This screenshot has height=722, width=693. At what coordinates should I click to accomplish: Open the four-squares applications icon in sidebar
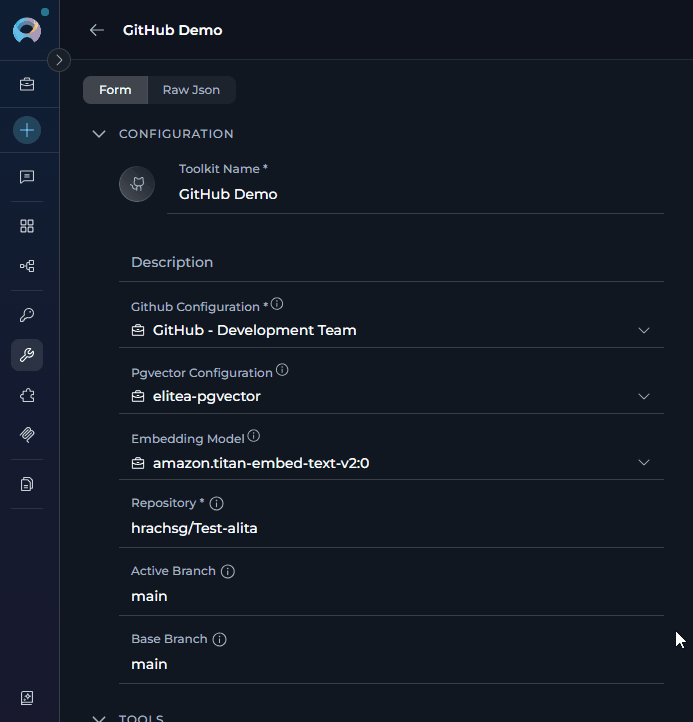pyautogui.click(x=27, y=226)
